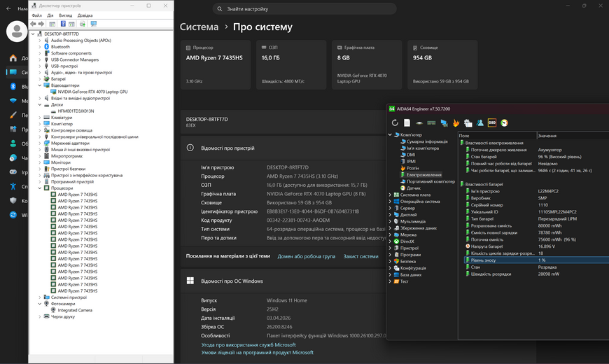609x364 pixels.
Task: Click the Поле column header in AIDA64
Action: point(497,136)
